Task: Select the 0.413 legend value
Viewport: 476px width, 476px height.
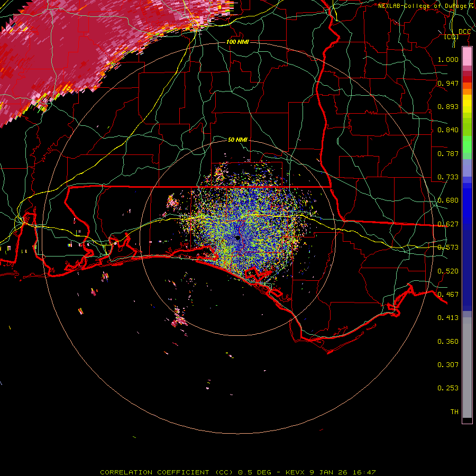Action: coord(448,318)
